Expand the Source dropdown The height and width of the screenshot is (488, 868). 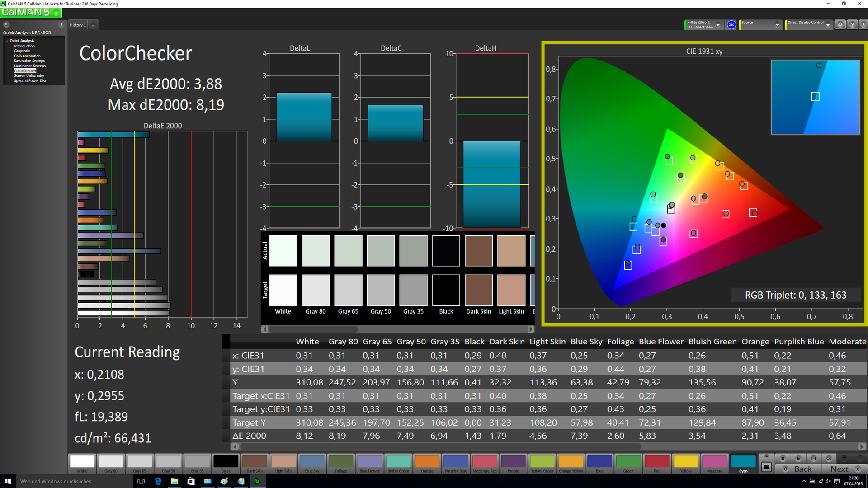[x=777, y=25]
